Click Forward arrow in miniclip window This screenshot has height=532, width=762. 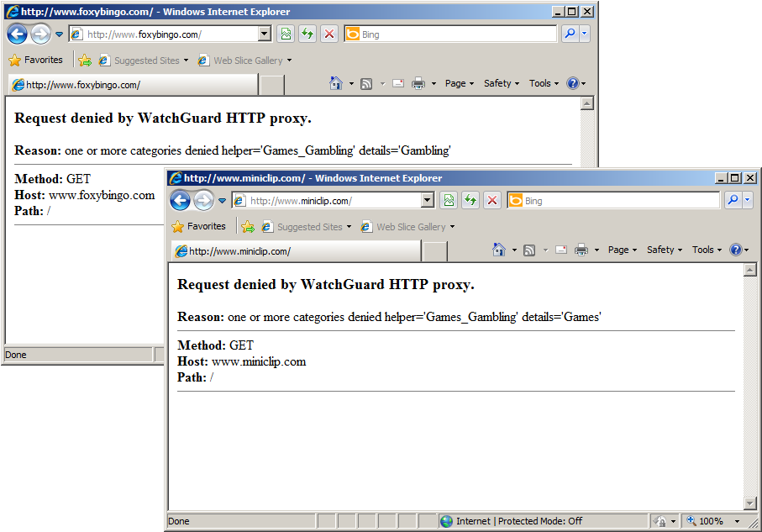tap(203, 200)
